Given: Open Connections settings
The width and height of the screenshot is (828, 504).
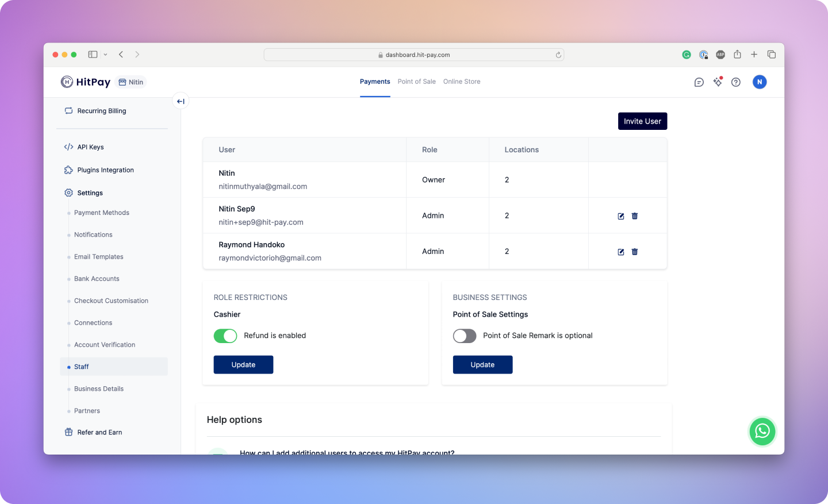Looking at the screenshot, I should [93, 323].
